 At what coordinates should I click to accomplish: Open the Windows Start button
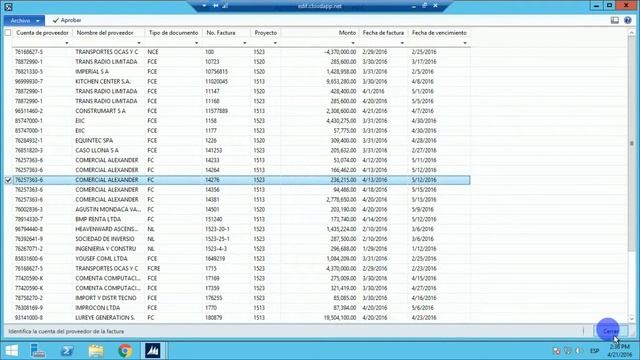click(x=12, y=351)
